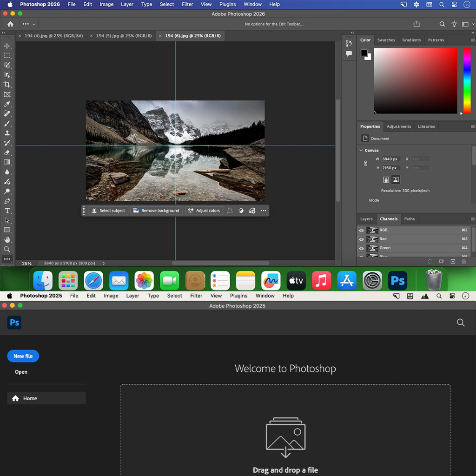Image resolution: width=476 pixels, height=476 pixels.
Task: Open Photoshop from the Dock
Action: click(x=397, y=280)
